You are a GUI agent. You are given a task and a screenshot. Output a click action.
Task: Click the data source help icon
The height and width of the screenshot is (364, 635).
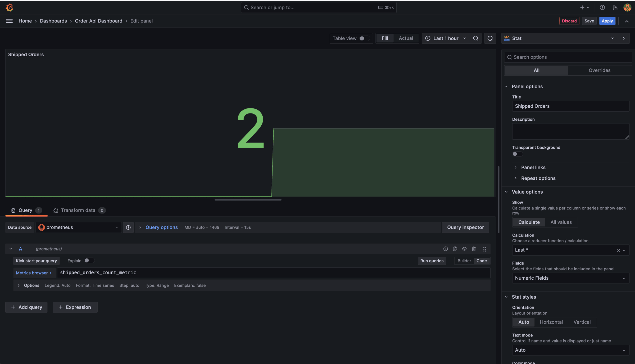point(128,228)
